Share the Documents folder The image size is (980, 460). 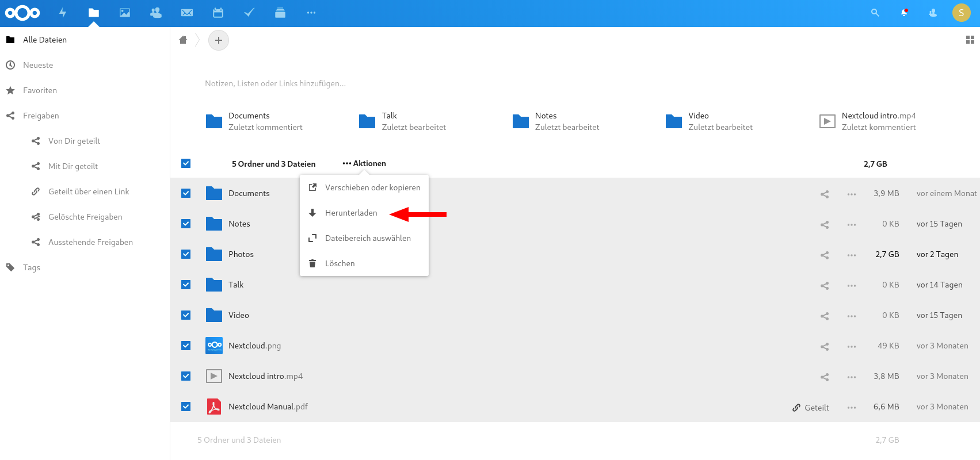(825, 194)
